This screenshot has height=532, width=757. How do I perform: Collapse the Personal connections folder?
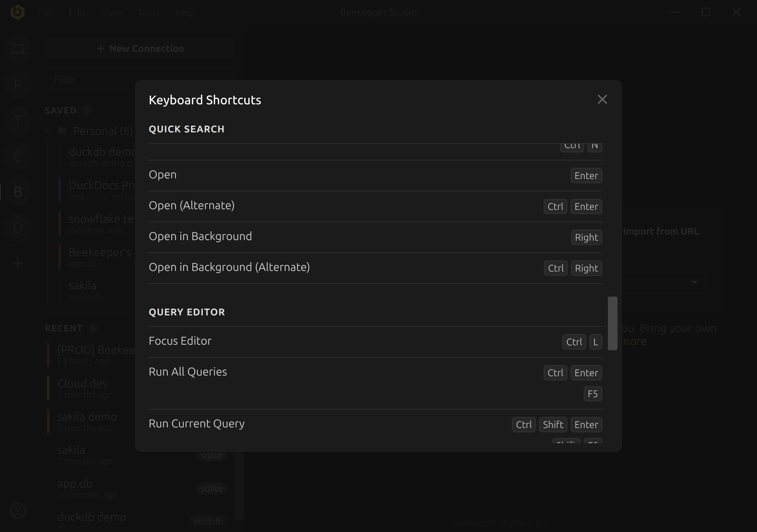[x=47, y=131]
